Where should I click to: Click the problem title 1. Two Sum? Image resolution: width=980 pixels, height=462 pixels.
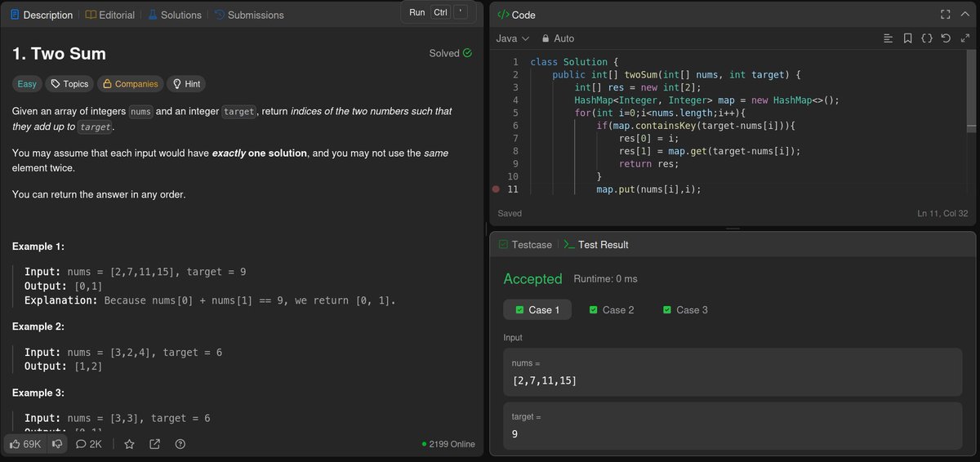tap(59, 54)
